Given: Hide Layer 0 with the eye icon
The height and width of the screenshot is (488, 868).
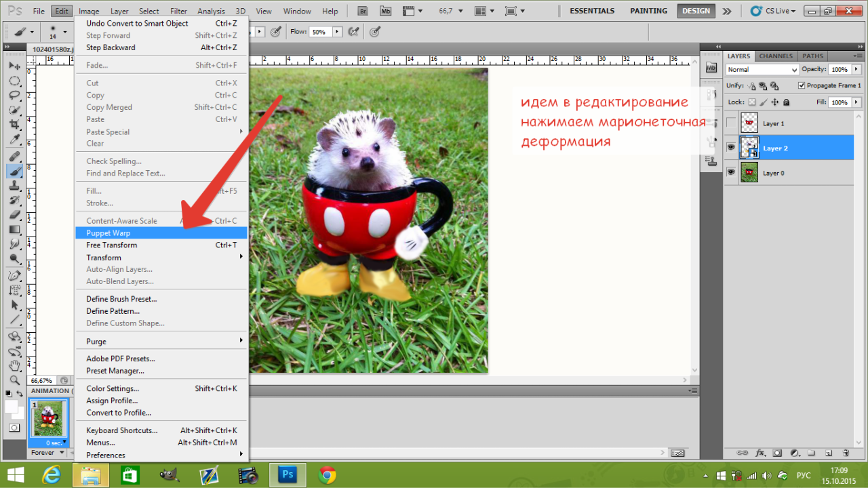Looking at the screenshot, I should click(731, 173).
